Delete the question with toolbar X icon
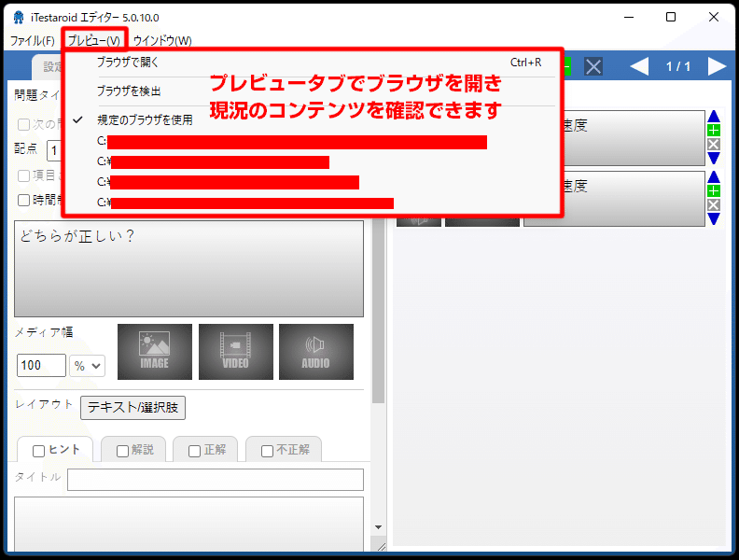 [x=593, y=66]
